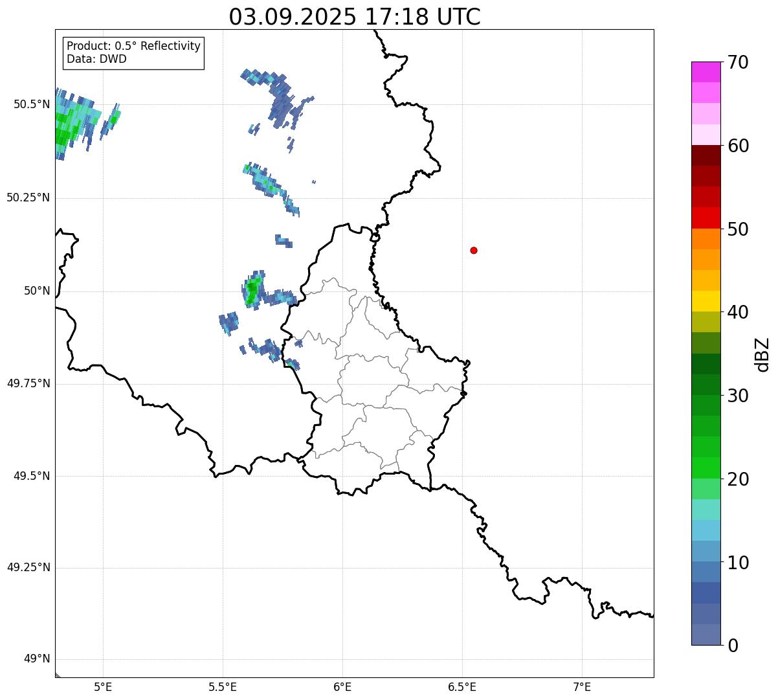Screen dimensions: 778x700
Task: Click the 49.25°N latitude label
Action: coord(28,568)
